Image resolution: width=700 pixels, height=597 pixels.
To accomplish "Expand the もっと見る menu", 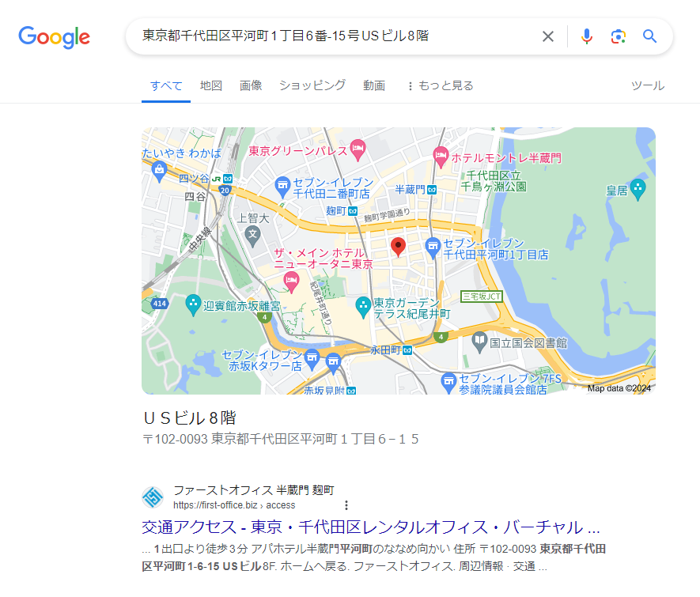I will [441, 85].
